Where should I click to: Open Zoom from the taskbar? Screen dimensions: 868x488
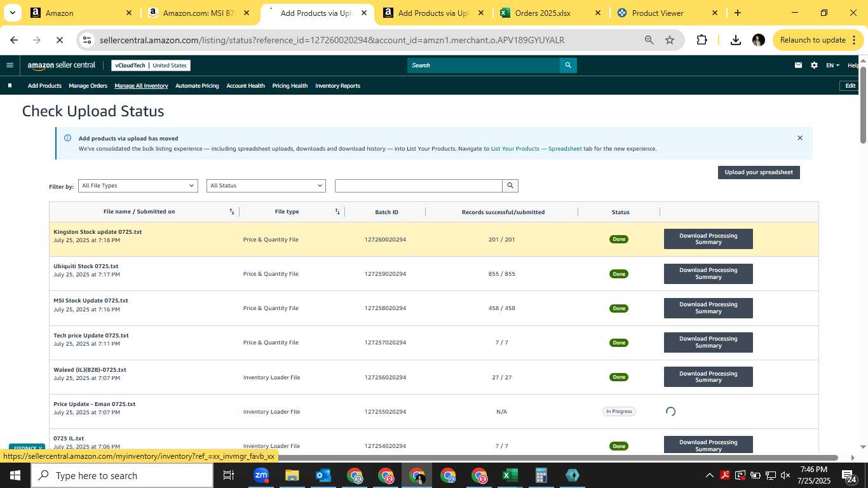[261, 475]
